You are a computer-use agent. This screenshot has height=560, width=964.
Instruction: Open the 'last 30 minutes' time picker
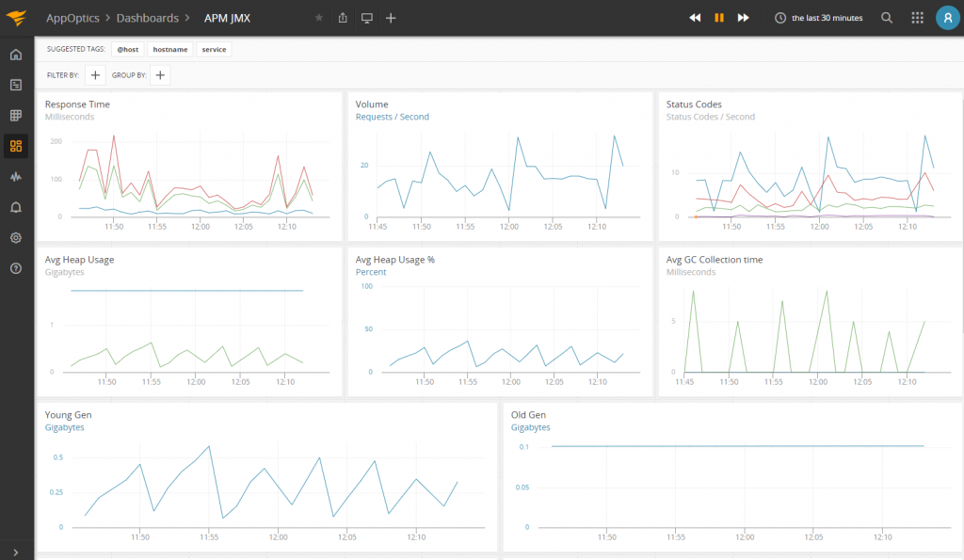click(818, 18)
